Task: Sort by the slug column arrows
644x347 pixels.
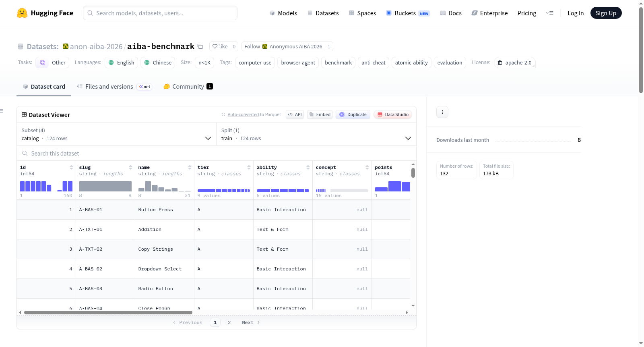Action: [130, 167]
